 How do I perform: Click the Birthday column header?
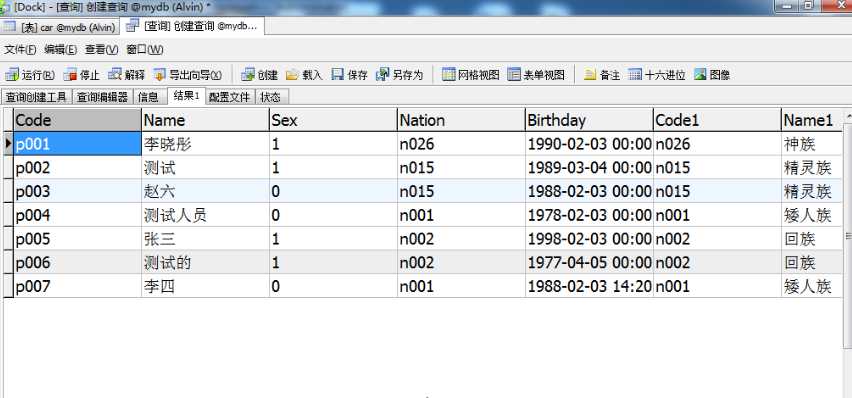click(589, 120)
